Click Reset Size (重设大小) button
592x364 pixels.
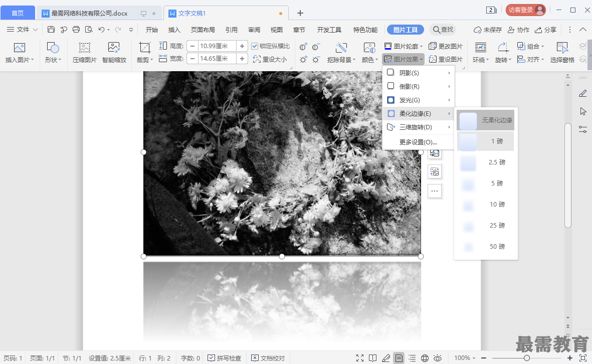coord(270,59)
